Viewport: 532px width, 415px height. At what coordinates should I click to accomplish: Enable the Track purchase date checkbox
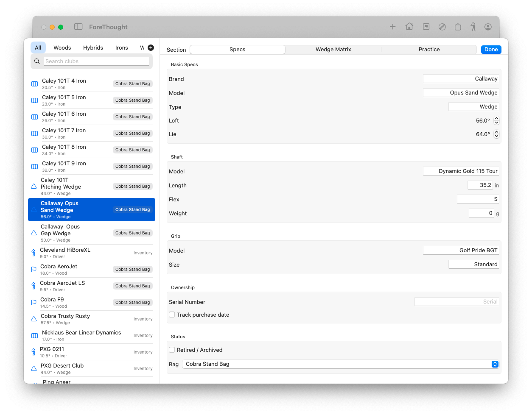point(172,315)
